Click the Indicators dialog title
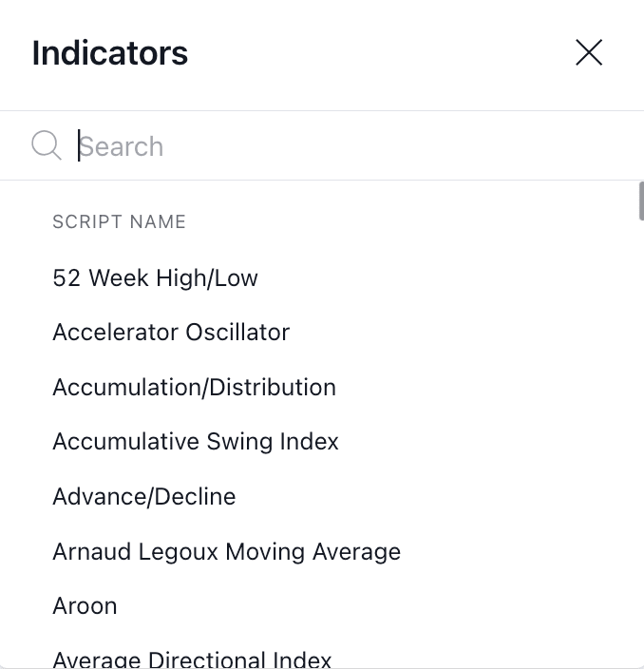The width and height of the screenshot is (644, 669). click(x=110, y=53)
